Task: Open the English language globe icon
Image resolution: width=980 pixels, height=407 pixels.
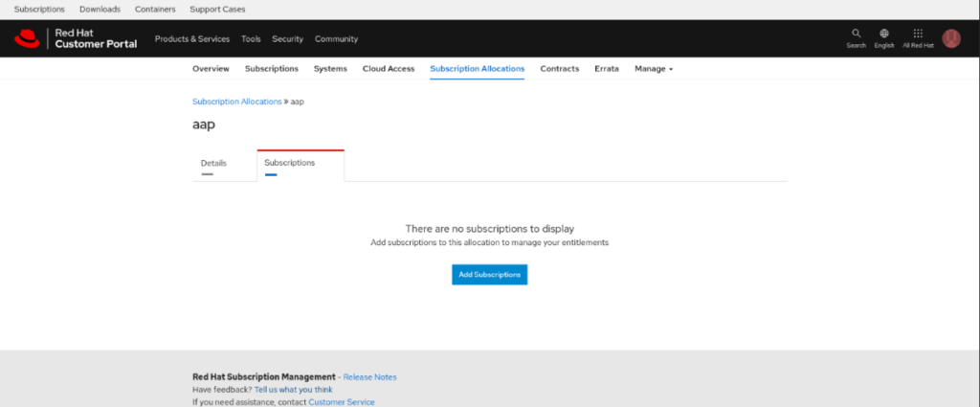Action: tap(883, 38)
